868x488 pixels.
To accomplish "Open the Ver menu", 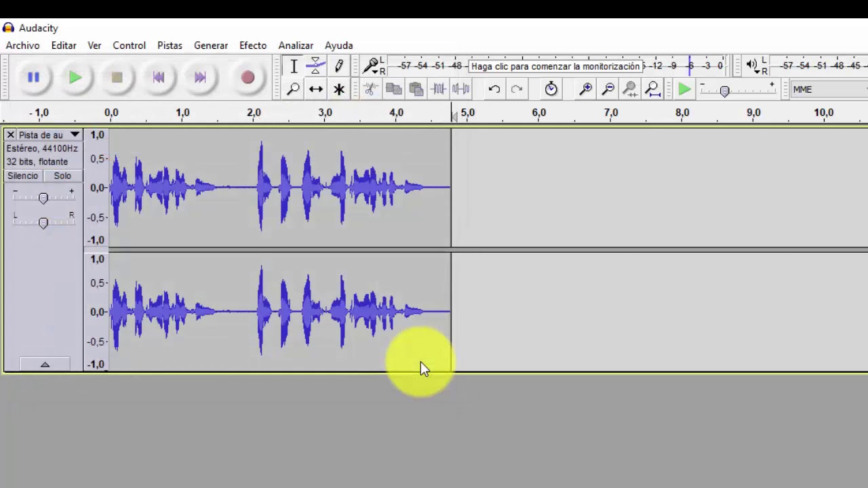I will pos(94,45).
